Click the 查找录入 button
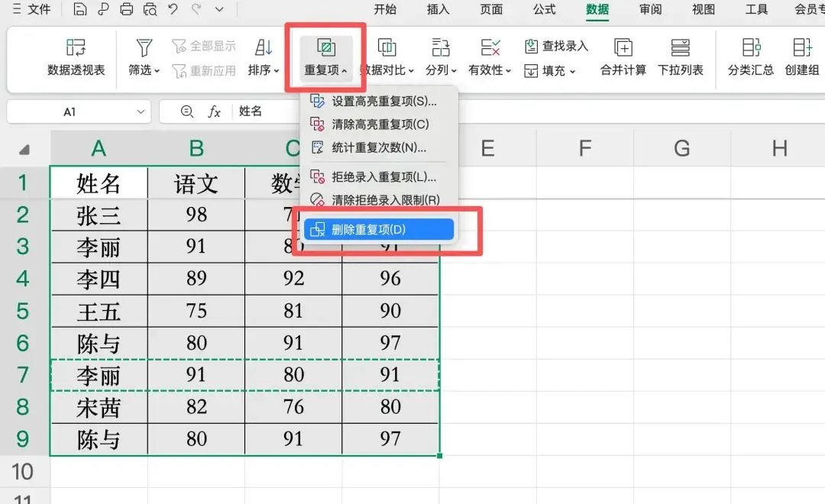 tap(556, 47)
